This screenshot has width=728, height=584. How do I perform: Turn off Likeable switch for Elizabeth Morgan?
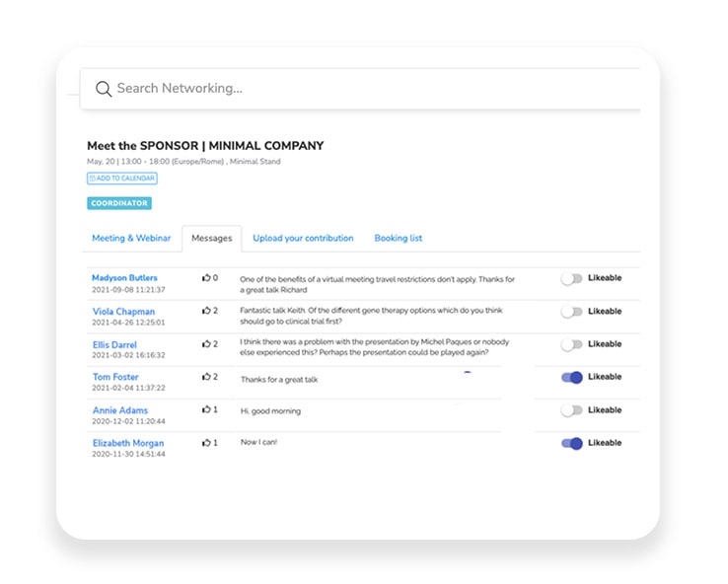[571, 443]
